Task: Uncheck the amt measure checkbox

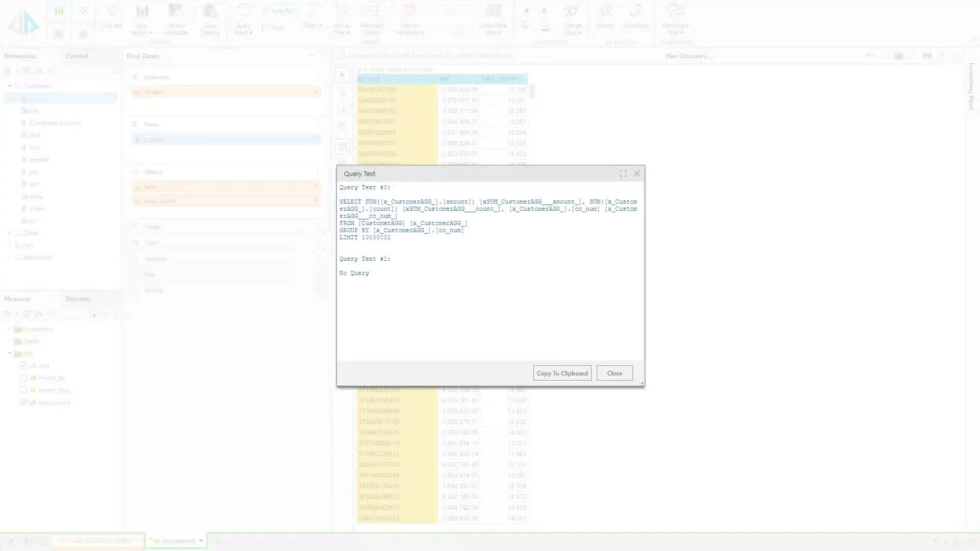Action: pyautogui.click(x=23, y=365)
